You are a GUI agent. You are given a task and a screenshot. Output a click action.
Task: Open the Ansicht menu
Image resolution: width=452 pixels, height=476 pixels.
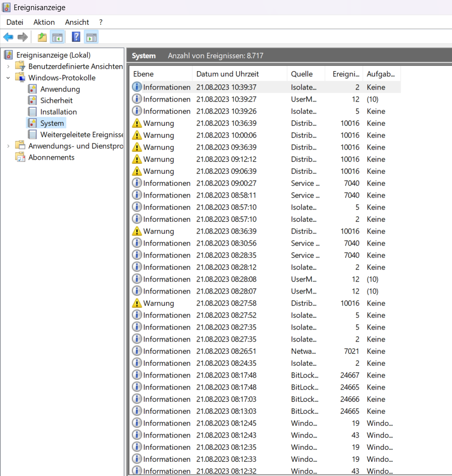(77, 22)
